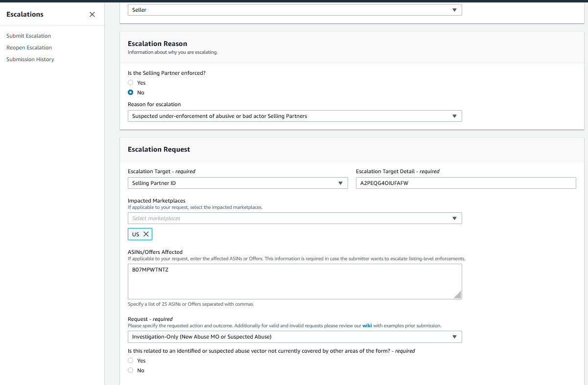588x385 pixels.
Task: Choose Yes for suspected abuse vector
Action: pos(131,361)
